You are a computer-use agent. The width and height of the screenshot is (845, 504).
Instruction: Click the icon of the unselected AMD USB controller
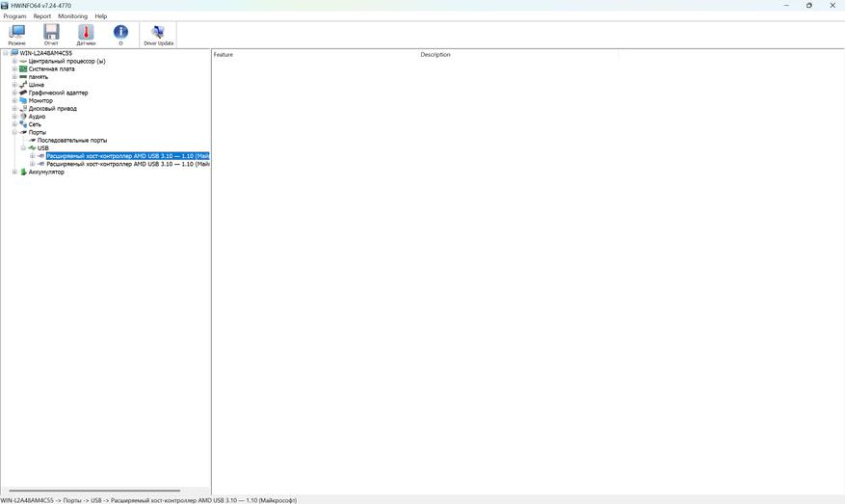pyautogui.click(x=41, y=164)
